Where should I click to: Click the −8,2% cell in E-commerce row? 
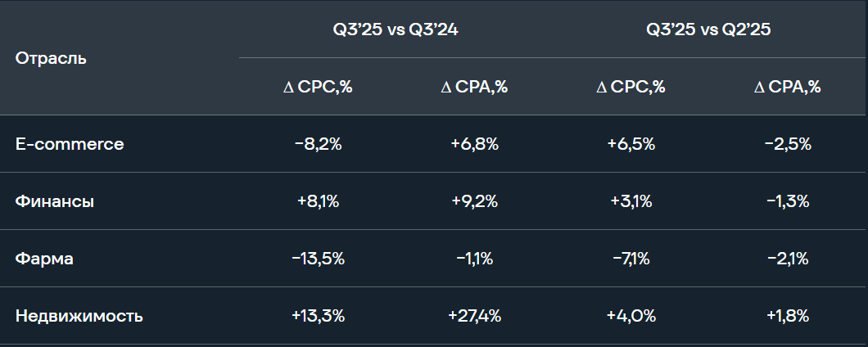318,144
